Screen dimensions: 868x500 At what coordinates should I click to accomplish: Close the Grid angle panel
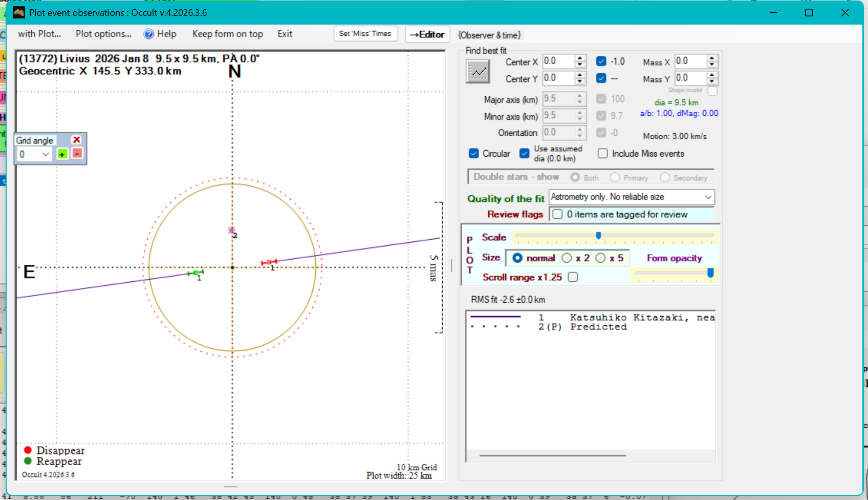pos(76,140)
